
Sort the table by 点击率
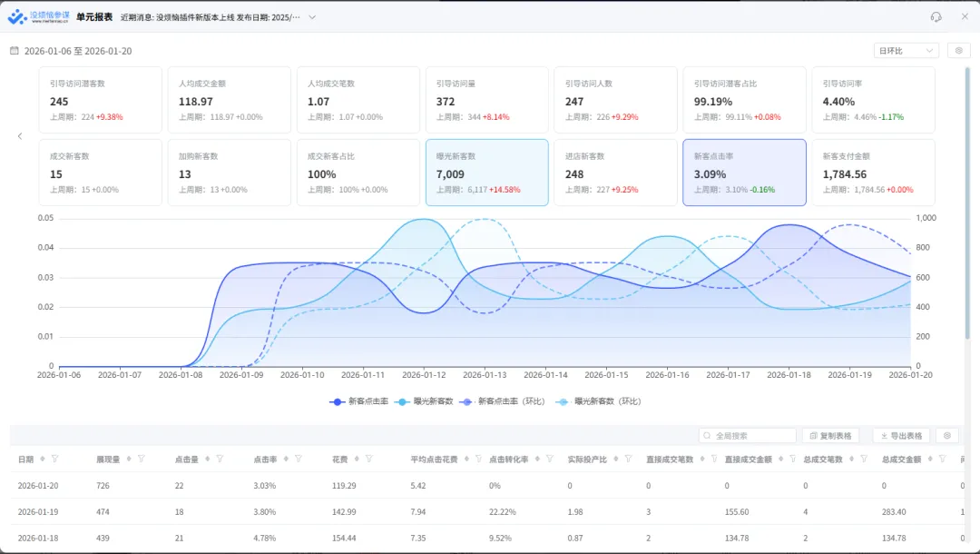pos(286,459)
